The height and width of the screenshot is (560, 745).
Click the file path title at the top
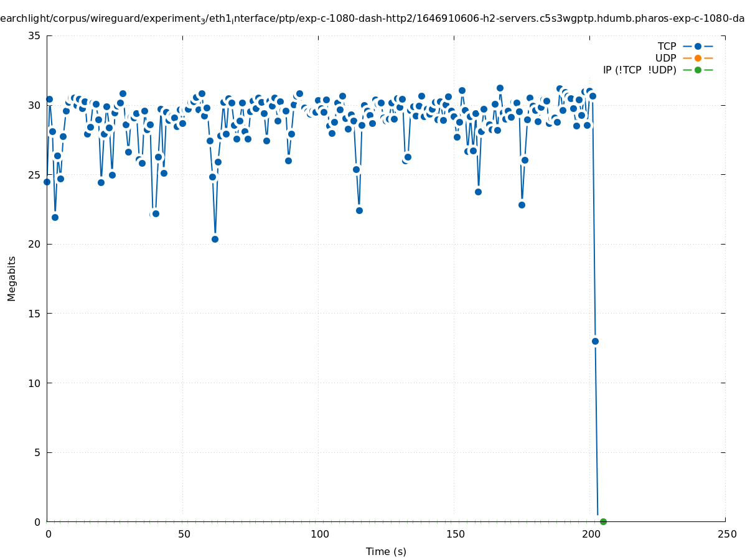[x=372, y=19]
